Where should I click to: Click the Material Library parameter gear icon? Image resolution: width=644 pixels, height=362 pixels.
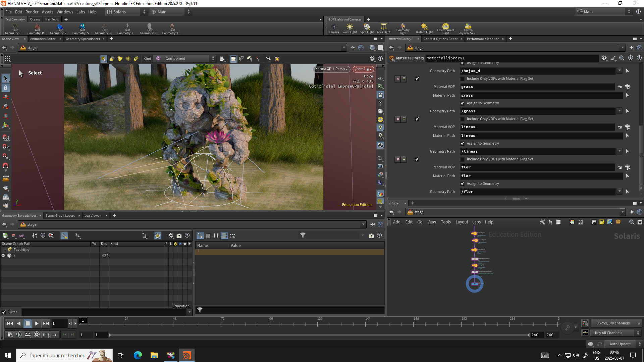click(x=604, y=58)
